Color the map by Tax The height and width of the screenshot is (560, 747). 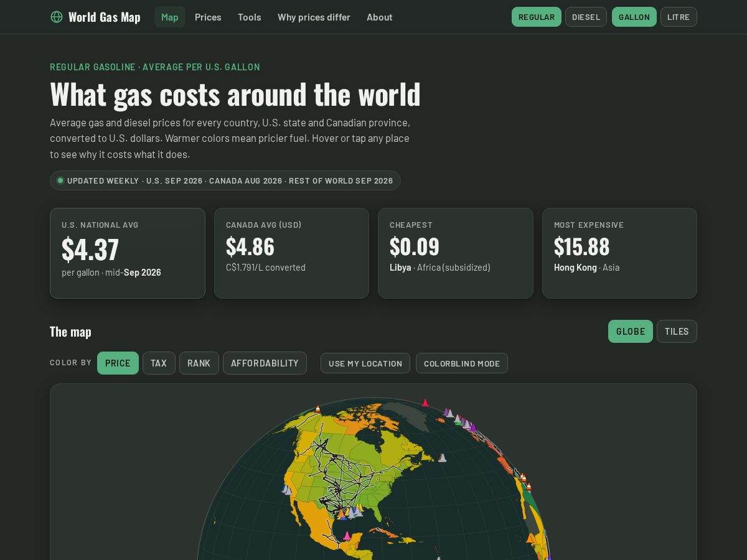(x=159, y=363)
